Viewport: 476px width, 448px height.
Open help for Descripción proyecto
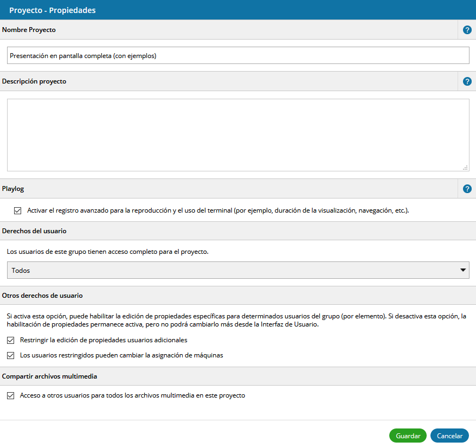(467, 81)
